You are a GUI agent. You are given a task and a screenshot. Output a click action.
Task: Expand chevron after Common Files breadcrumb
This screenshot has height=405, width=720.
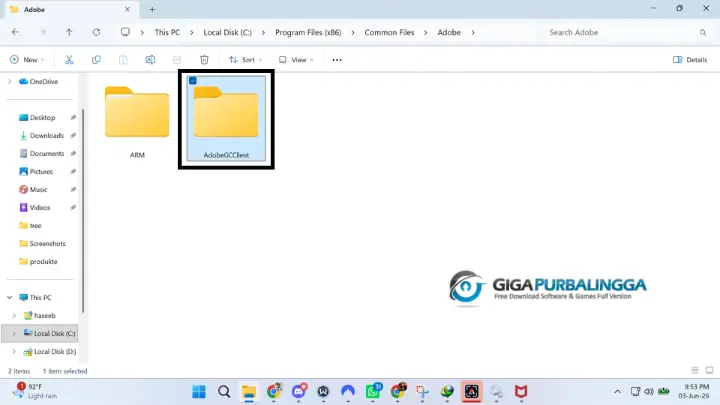click(426, 33)
